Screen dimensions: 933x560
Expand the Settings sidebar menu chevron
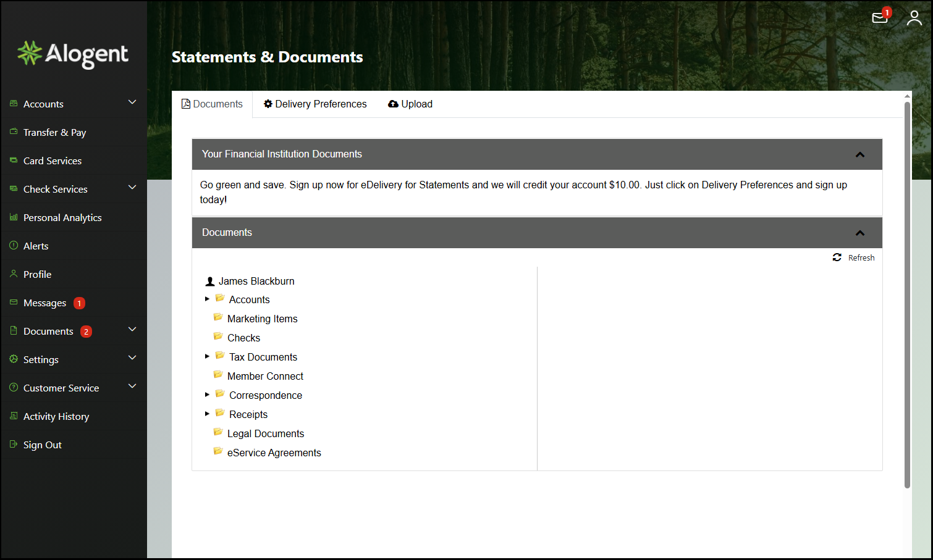[x=132, y=358]
